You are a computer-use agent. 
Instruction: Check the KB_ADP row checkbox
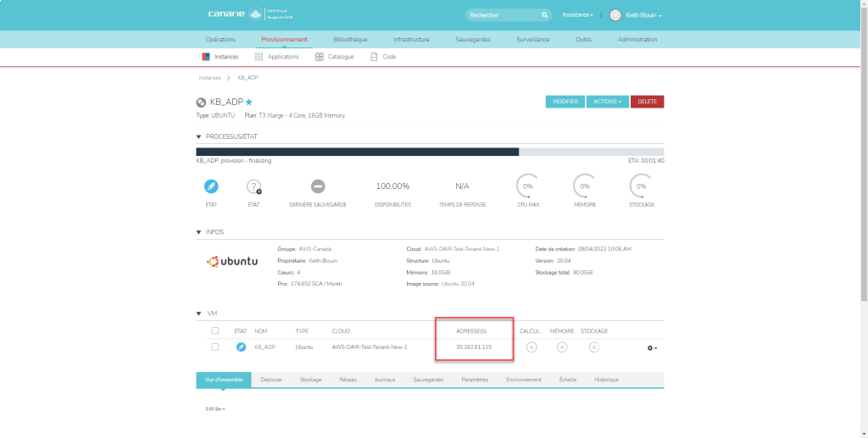tap(214, 347)
